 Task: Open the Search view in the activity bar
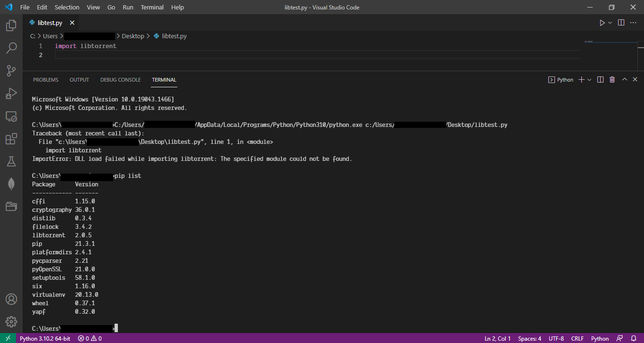[x=11, y=48]
